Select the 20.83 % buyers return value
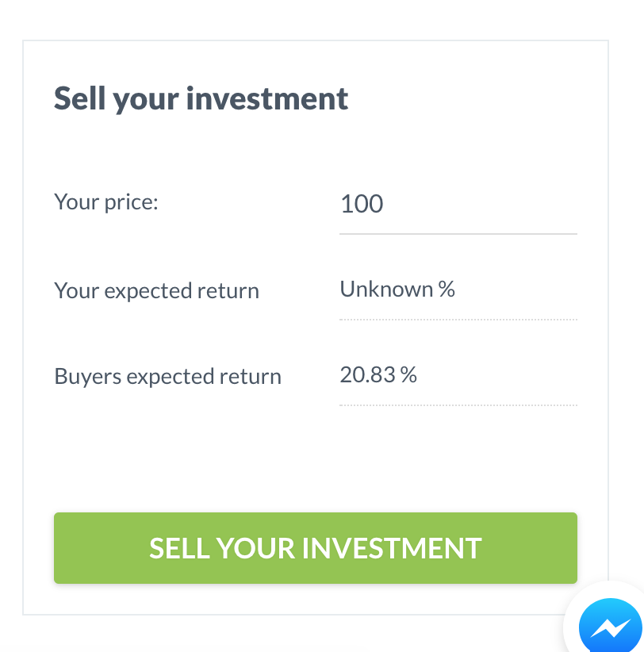The image size is (644, 652). coord(378,374)
